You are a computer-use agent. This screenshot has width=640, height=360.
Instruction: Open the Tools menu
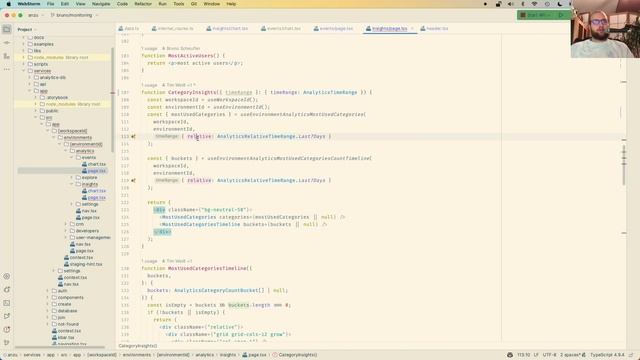pyautogui.click(x=178, y=4)
